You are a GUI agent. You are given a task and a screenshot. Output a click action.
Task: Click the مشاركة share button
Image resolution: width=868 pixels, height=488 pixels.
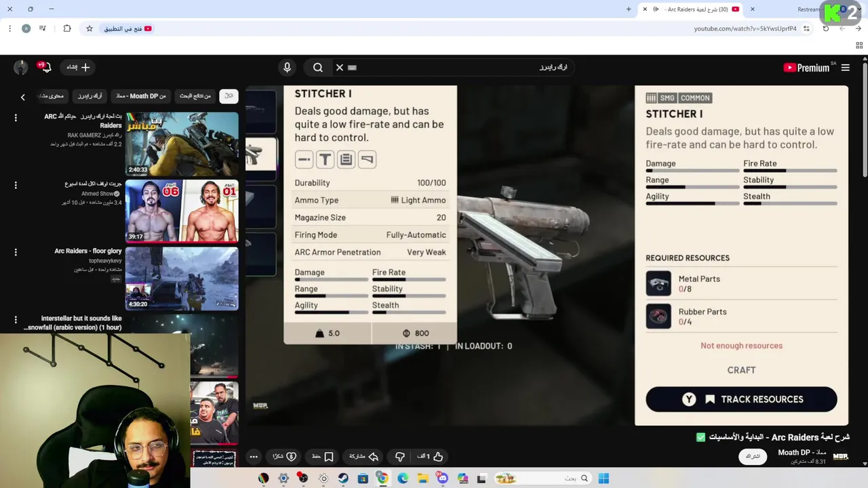pos(363,456)
